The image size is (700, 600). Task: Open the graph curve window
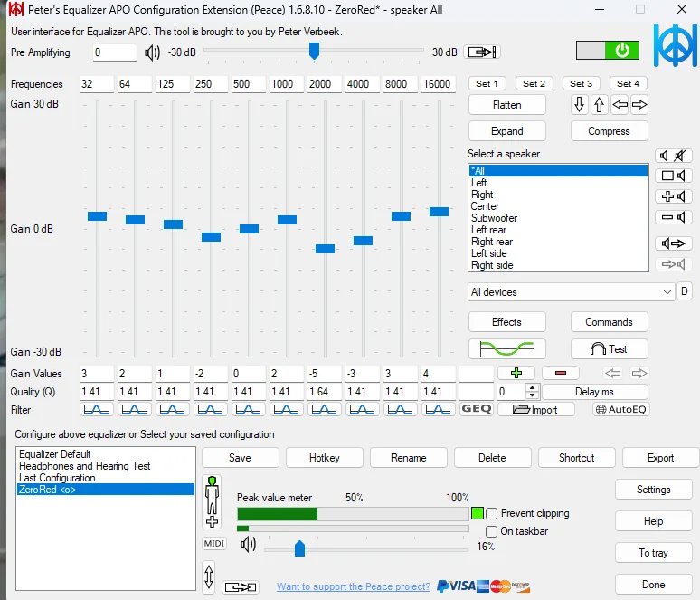point(506,349)
